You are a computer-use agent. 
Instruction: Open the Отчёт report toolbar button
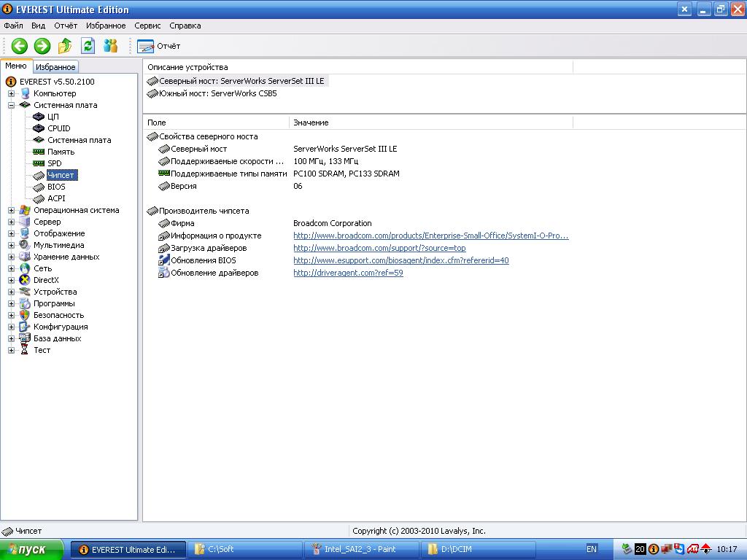pos(158,46)
